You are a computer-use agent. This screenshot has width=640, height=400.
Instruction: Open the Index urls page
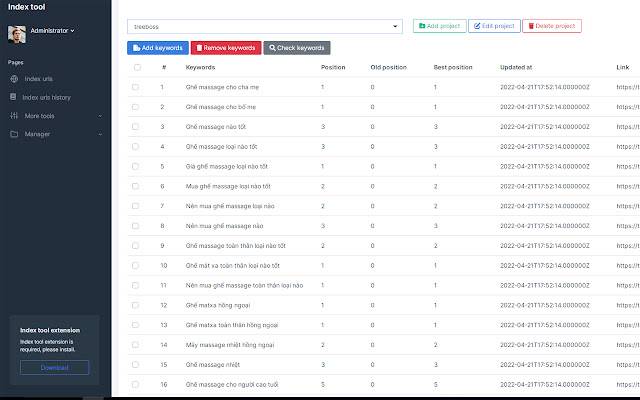38,79
